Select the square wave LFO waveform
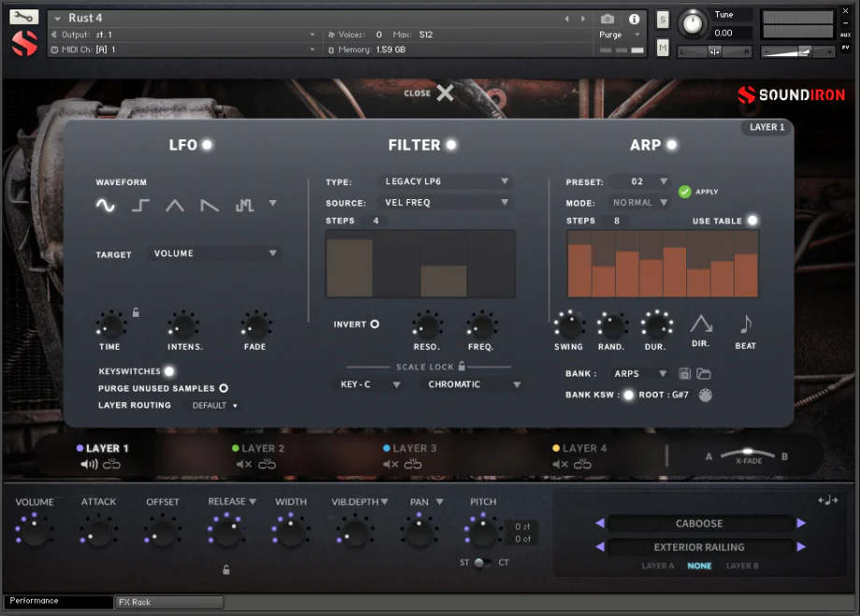This screenshot has width=860, height=616. pyautogui.click(x=140, y=206)
